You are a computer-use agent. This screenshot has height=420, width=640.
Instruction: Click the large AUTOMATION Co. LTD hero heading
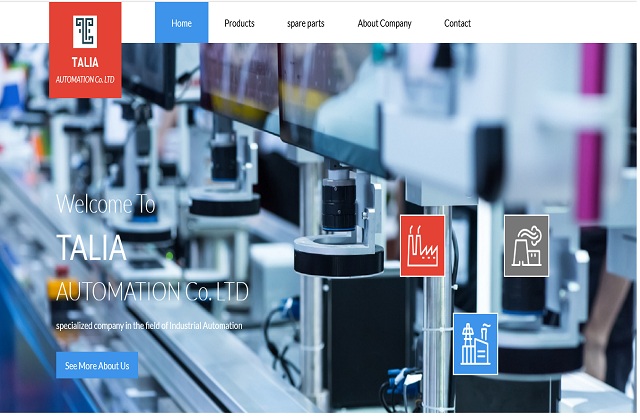(152, 292)
